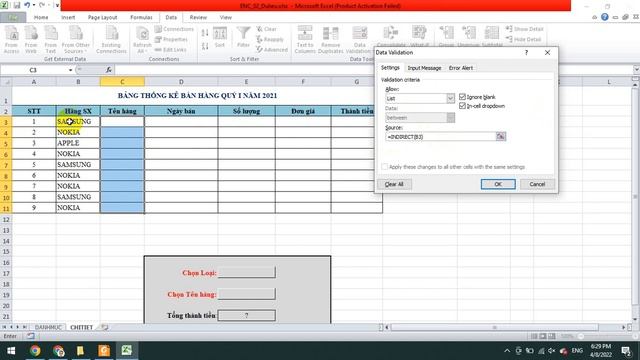Select the CHITIET sheet tab
This screenshot has height=360, width=640.
(x=81, y=327)
